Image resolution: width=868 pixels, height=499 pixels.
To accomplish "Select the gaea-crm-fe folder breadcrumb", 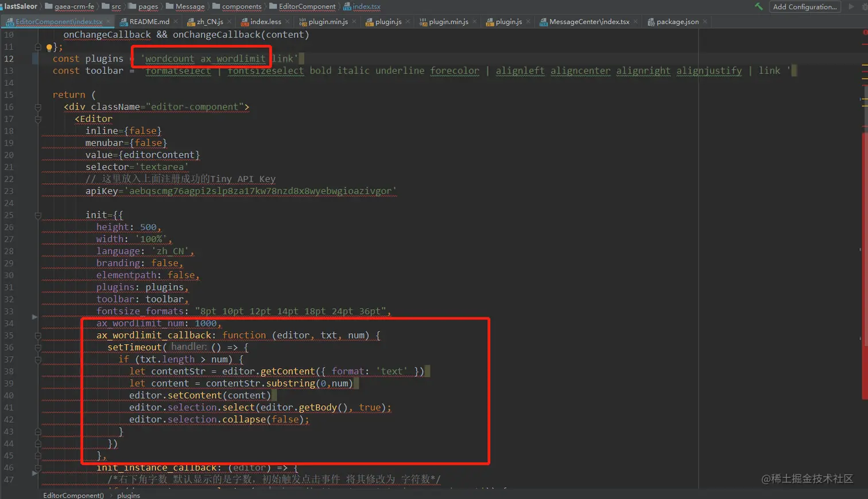I will tap(69, 6).
